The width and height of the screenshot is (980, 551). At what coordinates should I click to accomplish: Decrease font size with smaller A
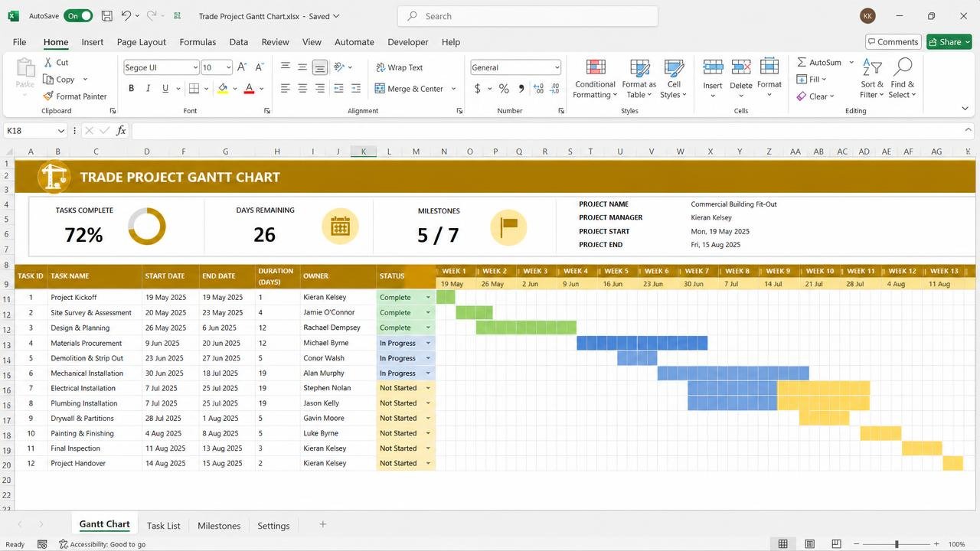[258, 67]
